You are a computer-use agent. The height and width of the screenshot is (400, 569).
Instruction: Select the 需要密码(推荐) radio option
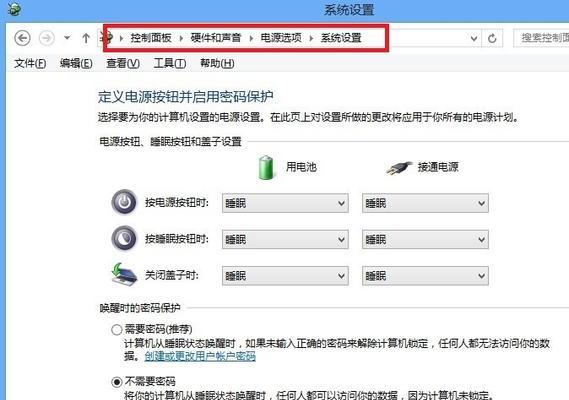[x=116, y=330]
